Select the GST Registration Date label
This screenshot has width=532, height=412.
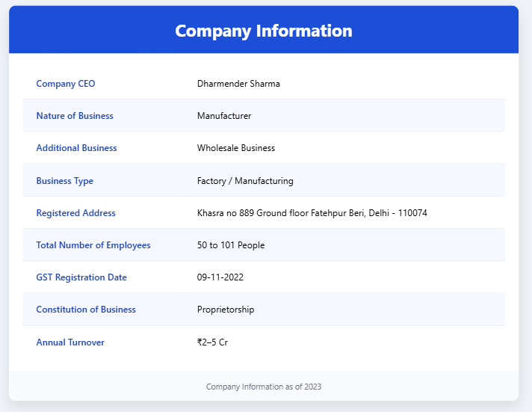coord(81,277)
